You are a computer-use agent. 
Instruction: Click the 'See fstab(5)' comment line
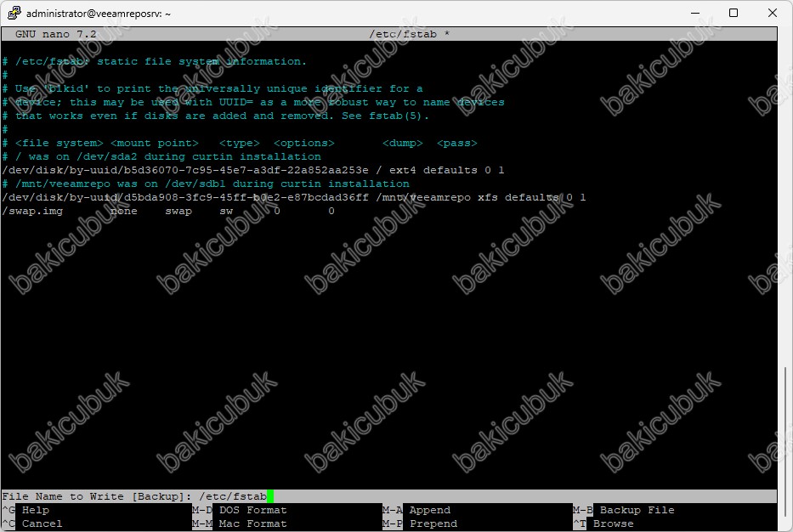[215, 116]
